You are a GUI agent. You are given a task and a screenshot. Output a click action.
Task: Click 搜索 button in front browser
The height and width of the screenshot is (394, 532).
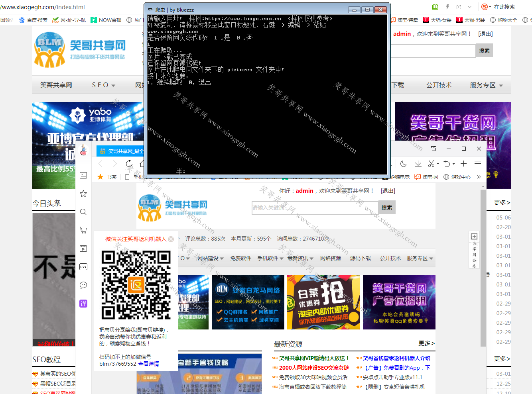pos(386,208)
